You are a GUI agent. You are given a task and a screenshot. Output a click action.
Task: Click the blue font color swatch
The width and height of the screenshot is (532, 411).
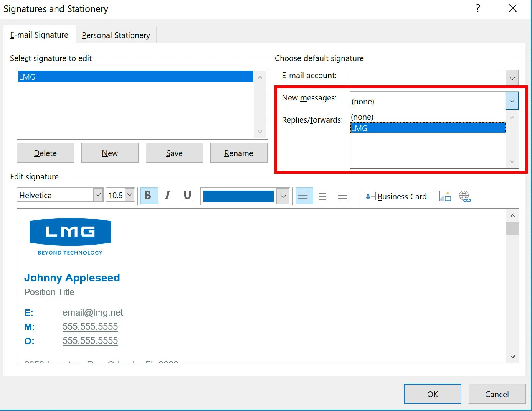click(238, 196)
